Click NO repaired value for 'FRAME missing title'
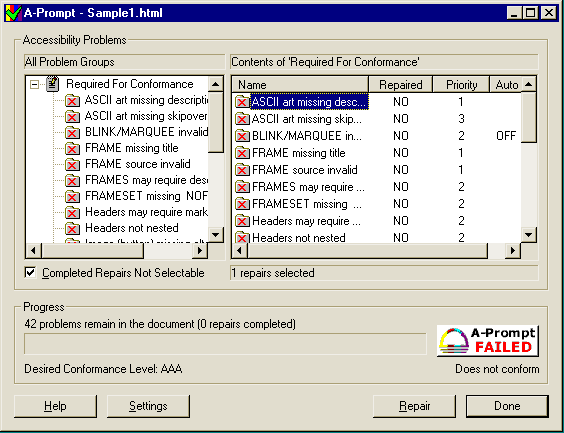 click(401, 153)
